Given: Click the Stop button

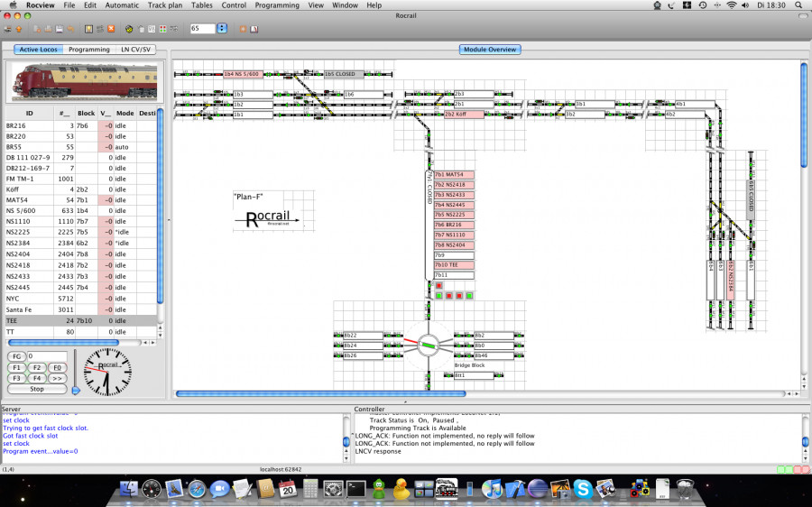Looking at the screenshot, I should (37, 389).
